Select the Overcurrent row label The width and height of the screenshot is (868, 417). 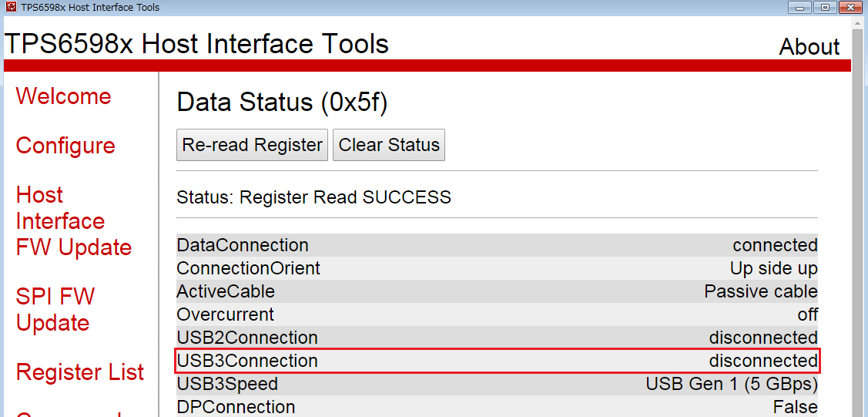(226, 314)
